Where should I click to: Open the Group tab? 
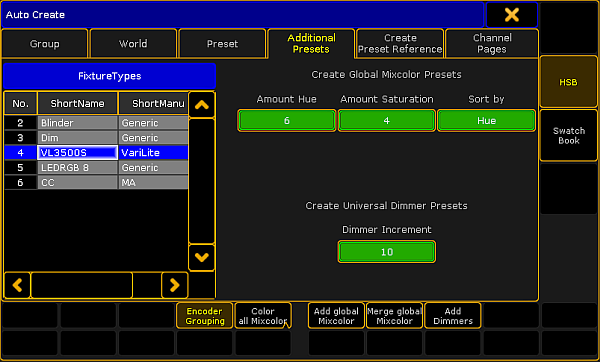pos(45,44)
